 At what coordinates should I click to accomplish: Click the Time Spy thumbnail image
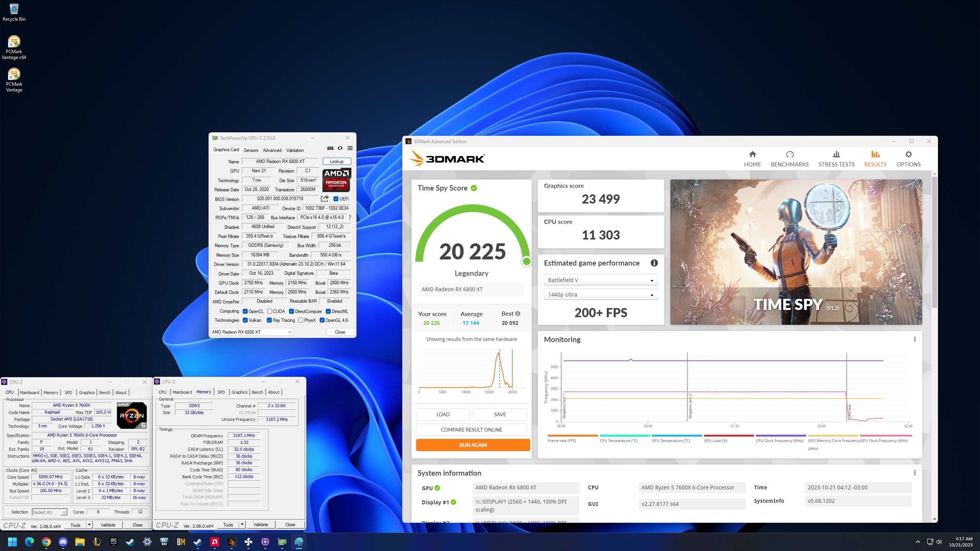796,252
